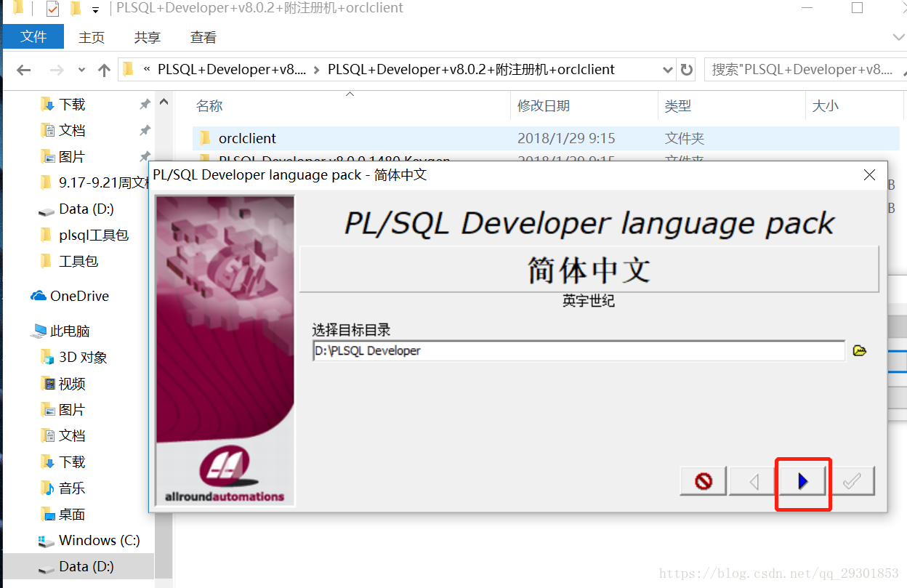Open the plsql工具包 folder in sidebar
907x588 pixels.
pyautogui.click(x=94, y=235)
